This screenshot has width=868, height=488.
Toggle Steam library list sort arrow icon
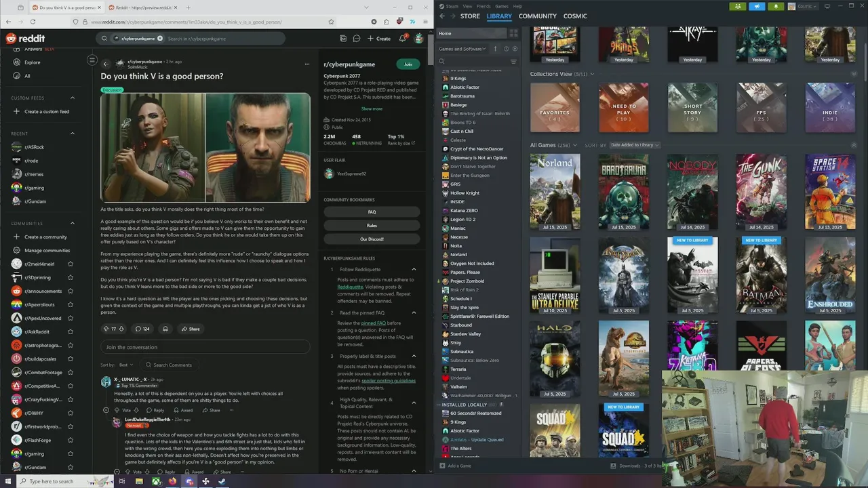click(495, 49)
